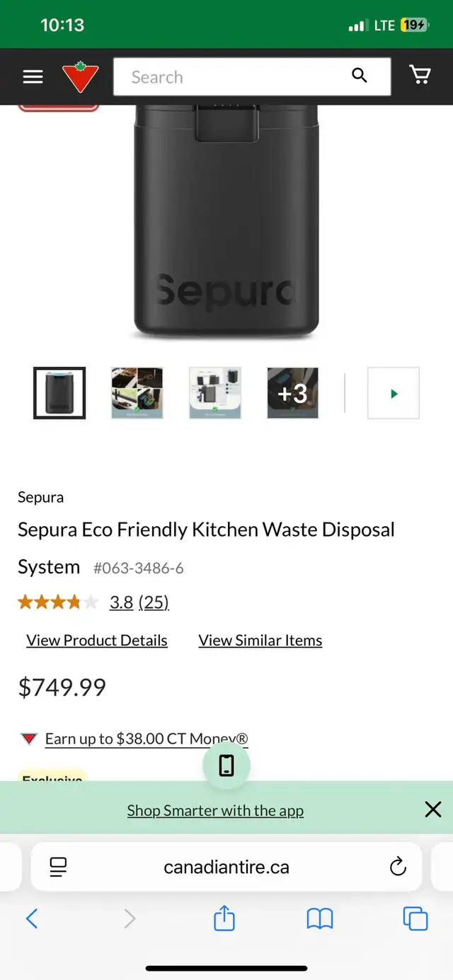Screen dimensions: 453x980
Task: Dismiss the Shop Smarter banner
Action: [432, 809]
